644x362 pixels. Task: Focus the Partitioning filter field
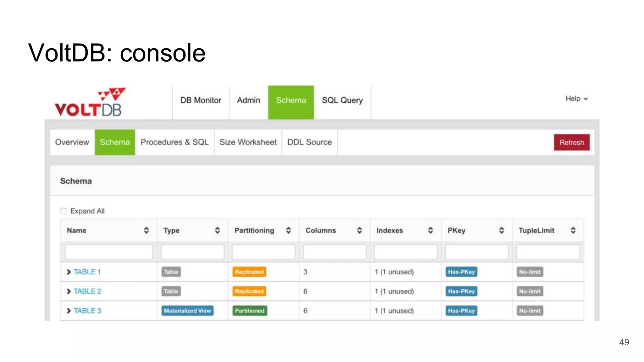point(264,252)
